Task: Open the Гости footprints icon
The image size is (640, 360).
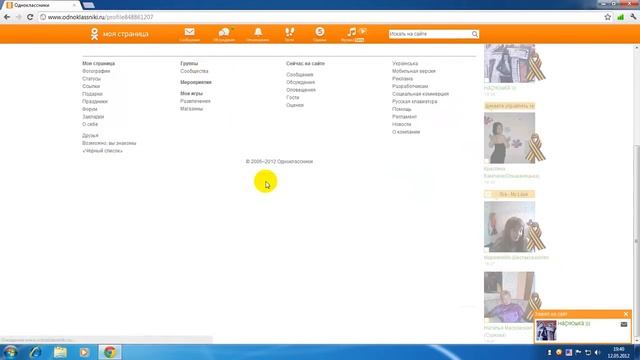Action: [x=289, y=32]
